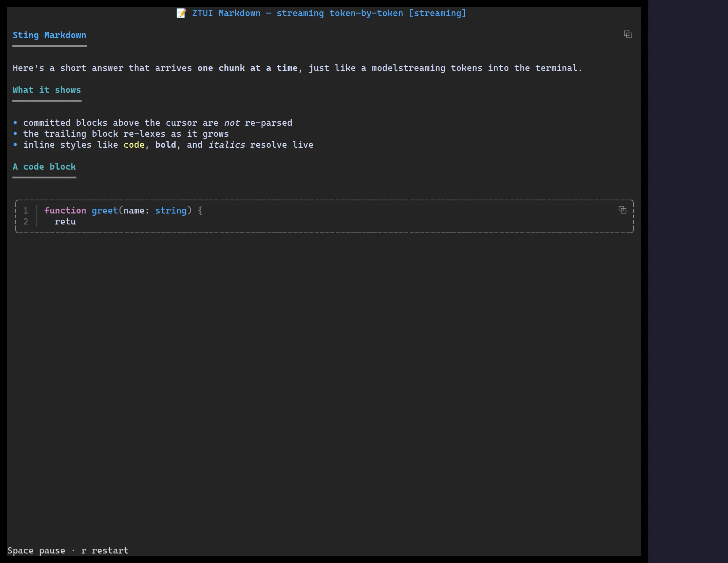
Task: Click the notepad emoji in the title bar
Action: tap(181, 13)
